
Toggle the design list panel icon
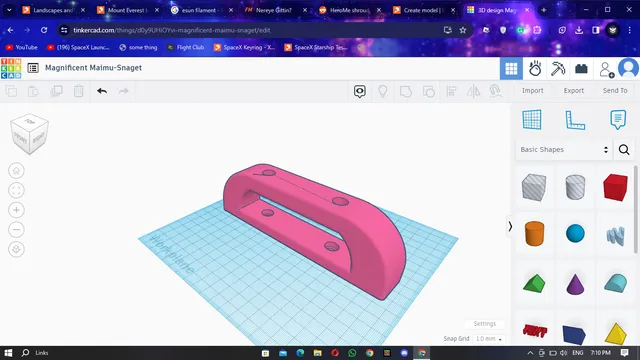coord(33,68)
